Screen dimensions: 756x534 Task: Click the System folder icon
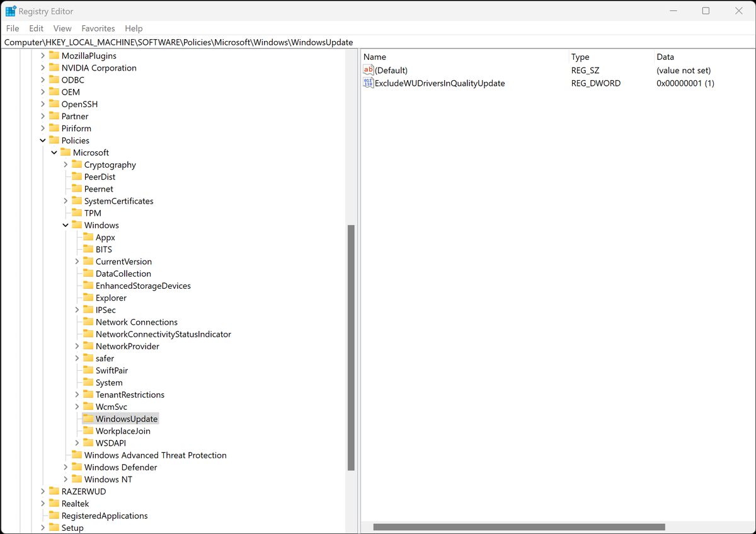click(x=88, y=382)
